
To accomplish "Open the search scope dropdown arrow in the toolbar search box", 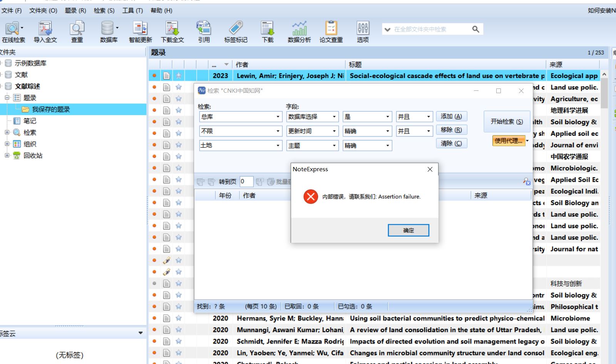I will click(387, 29).
